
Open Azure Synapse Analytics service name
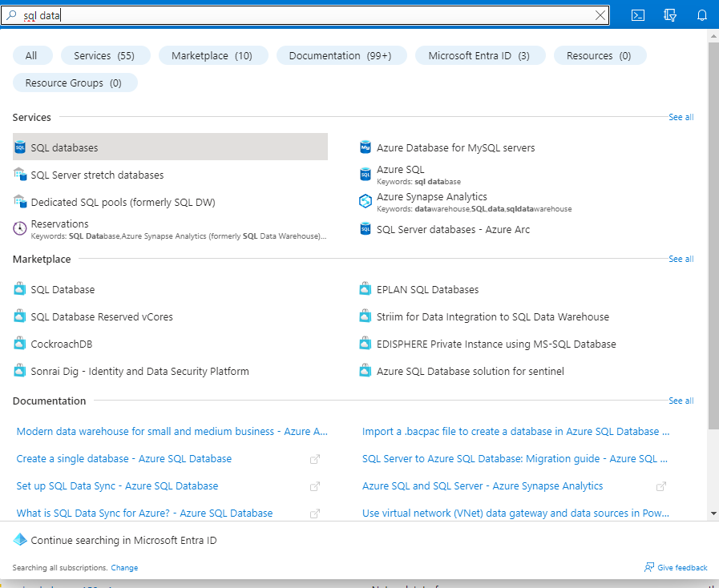432,196
